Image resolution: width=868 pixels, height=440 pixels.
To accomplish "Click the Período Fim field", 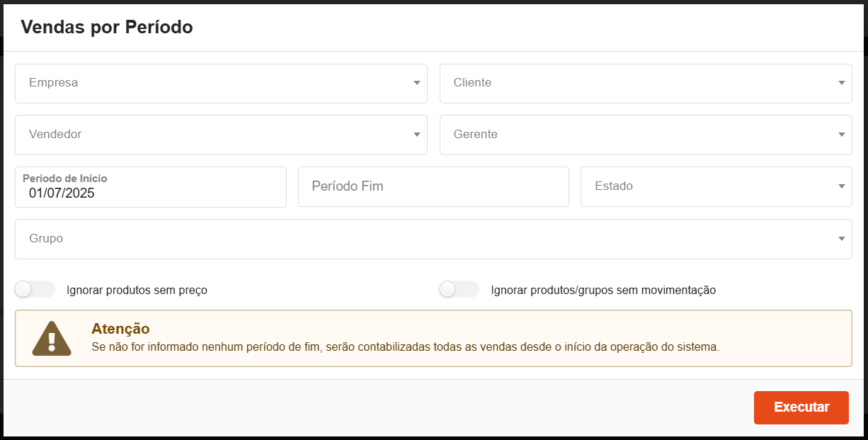I will (x=433, y=186).
